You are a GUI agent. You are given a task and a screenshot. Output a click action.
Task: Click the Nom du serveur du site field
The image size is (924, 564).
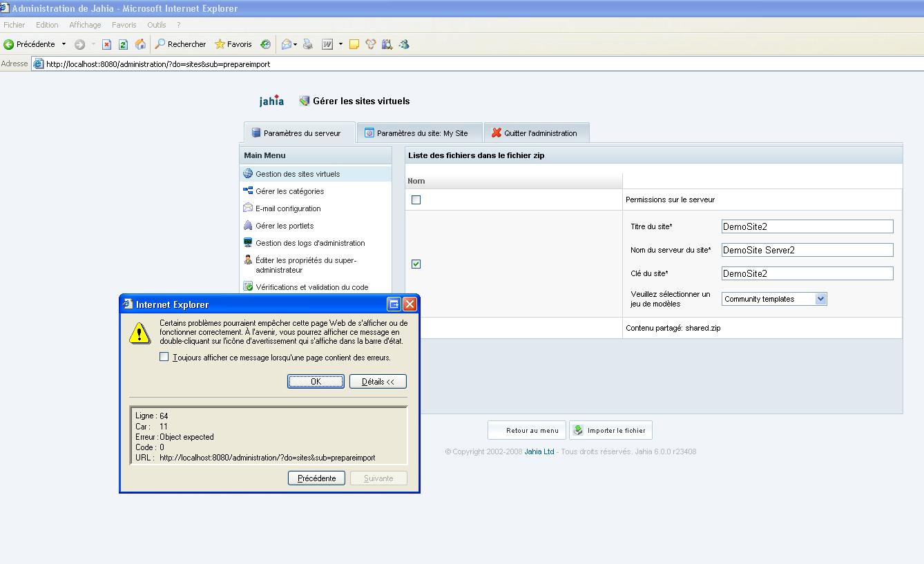tap(807, 250)
